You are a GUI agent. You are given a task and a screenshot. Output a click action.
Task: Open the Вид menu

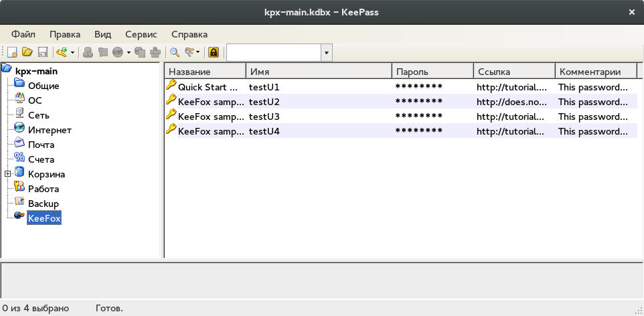102,35
